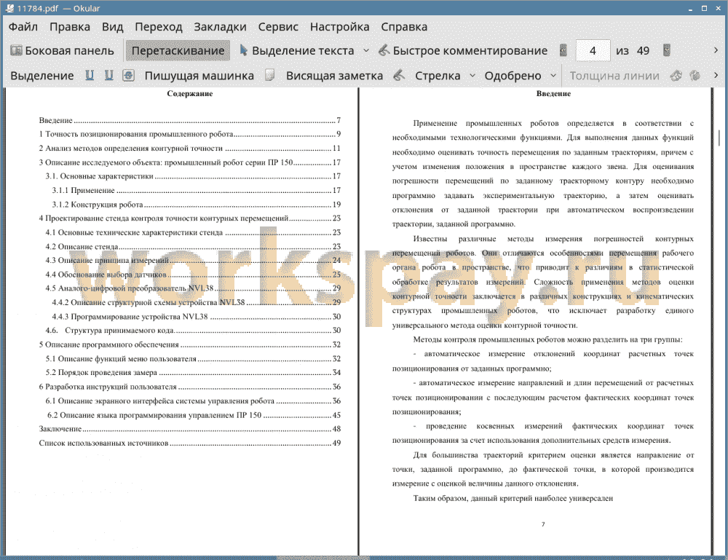Close the Okular window
728x560 pixels.
pos(718,8)
